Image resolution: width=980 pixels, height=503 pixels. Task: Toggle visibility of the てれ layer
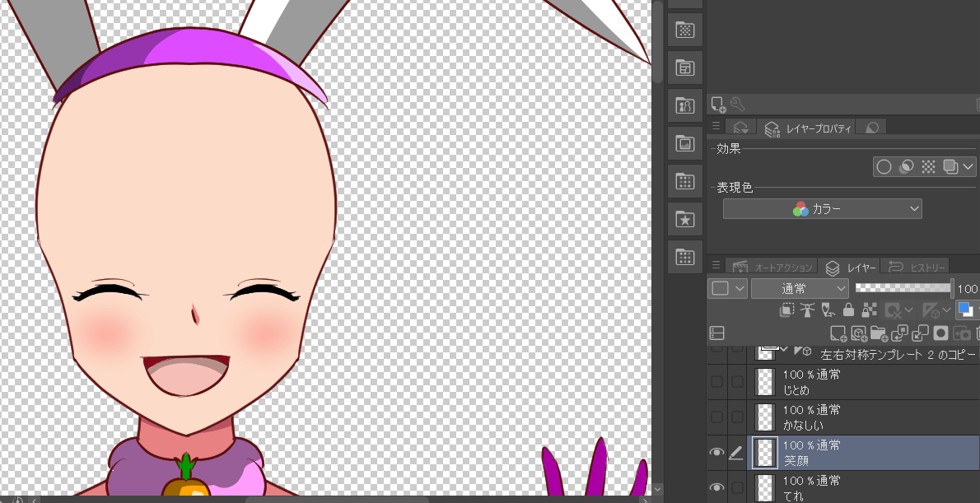[716, 487]
